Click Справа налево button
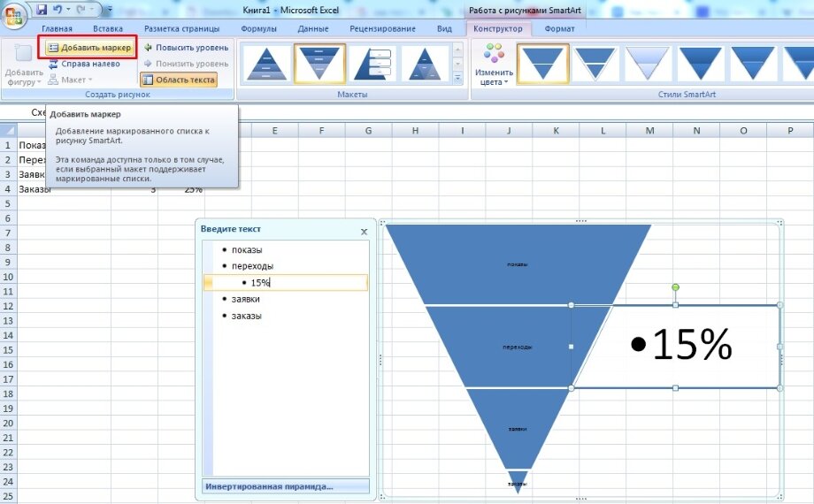The width and height of the screenshot is (814, 504). tap(84, 64)
